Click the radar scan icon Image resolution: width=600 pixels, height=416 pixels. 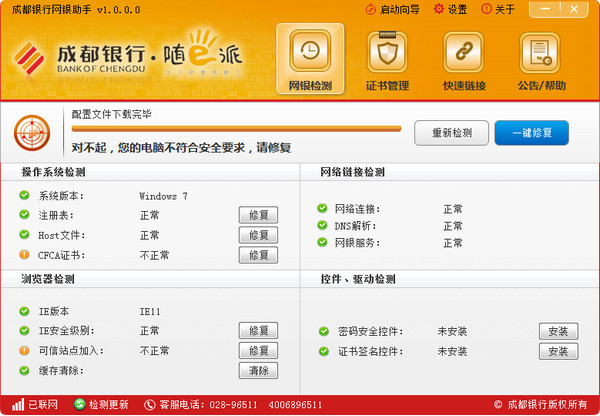tap(32, 133)
